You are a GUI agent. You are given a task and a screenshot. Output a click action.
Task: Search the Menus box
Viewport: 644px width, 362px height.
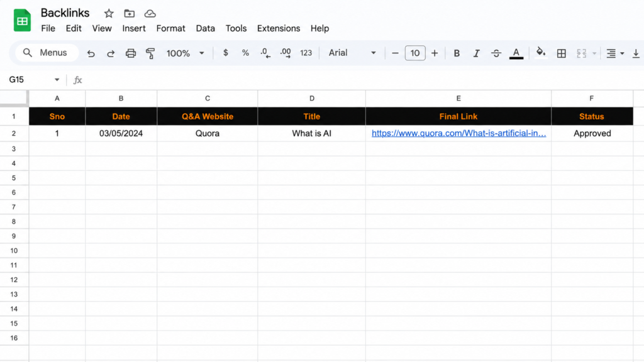coord(47,53)
